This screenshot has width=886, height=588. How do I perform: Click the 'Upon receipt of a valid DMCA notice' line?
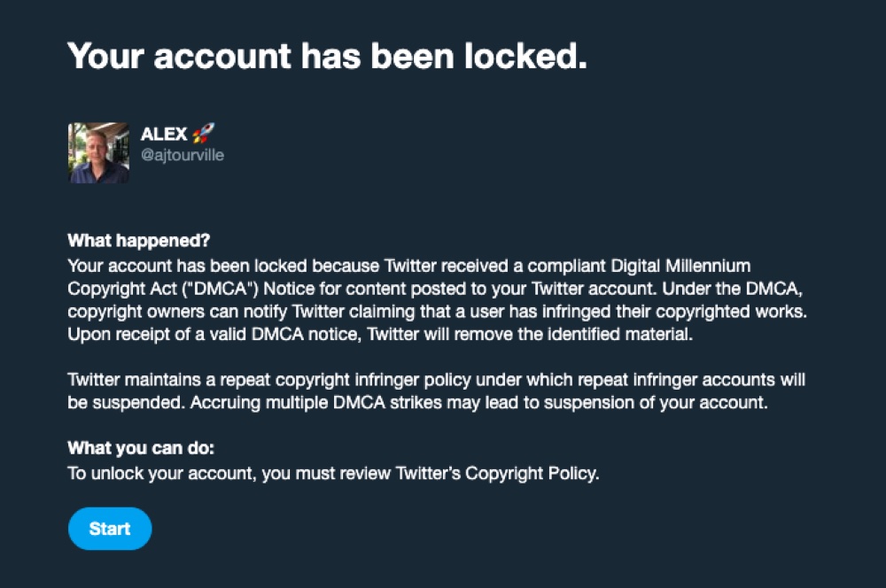point(380,335)
